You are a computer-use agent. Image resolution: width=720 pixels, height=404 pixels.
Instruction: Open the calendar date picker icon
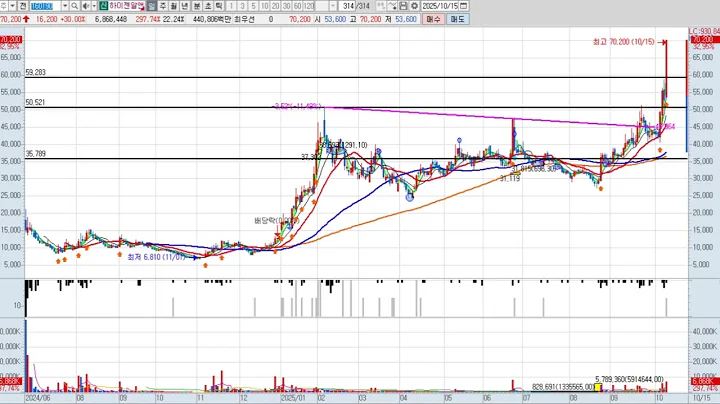click(463, 6)
